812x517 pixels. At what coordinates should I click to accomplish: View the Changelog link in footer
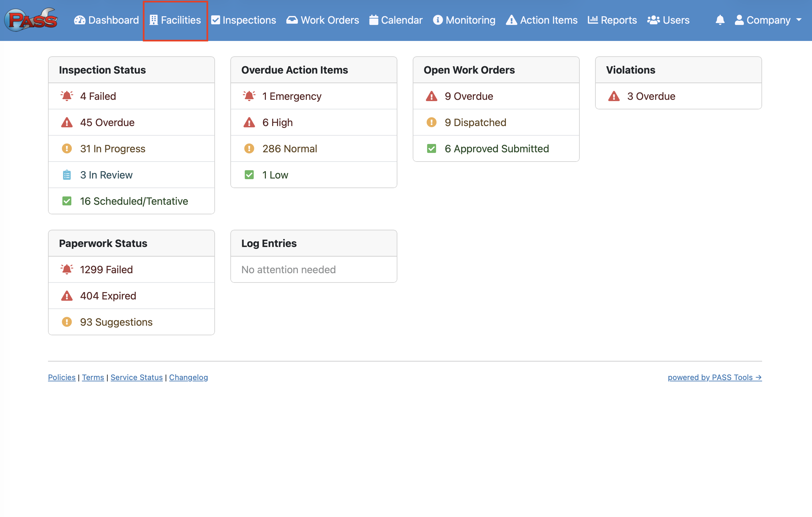[x=188, y=377]
